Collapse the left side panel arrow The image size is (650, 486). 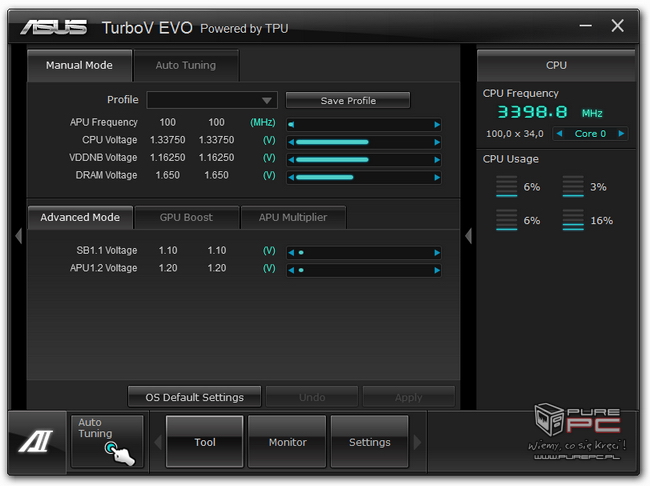19,236
